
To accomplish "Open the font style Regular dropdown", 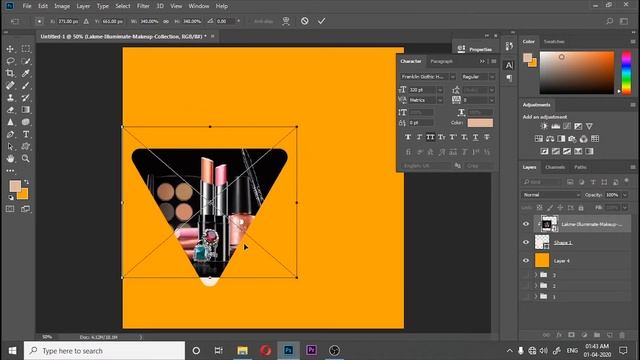I will pyautogui.click(x=491, y=77).
